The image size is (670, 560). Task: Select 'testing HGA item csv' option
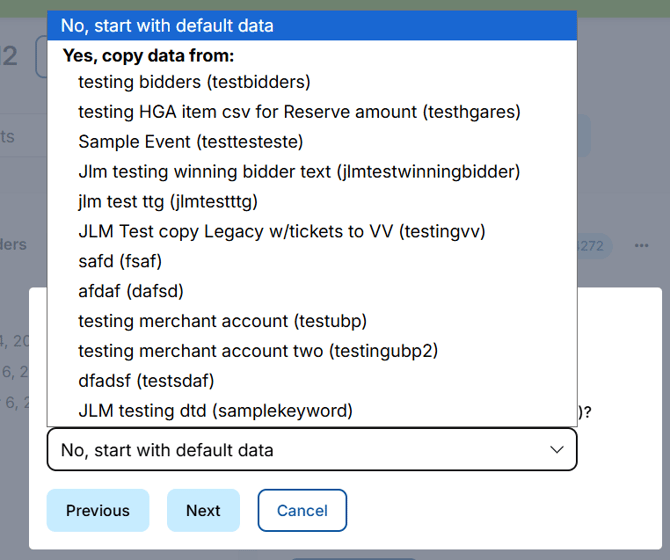[x=299, y=112]
